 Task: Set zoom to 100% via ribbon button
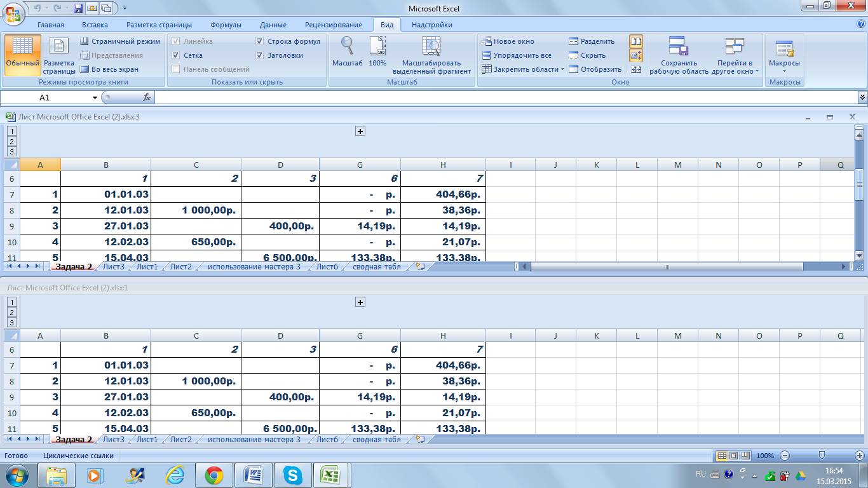(377, 51)
